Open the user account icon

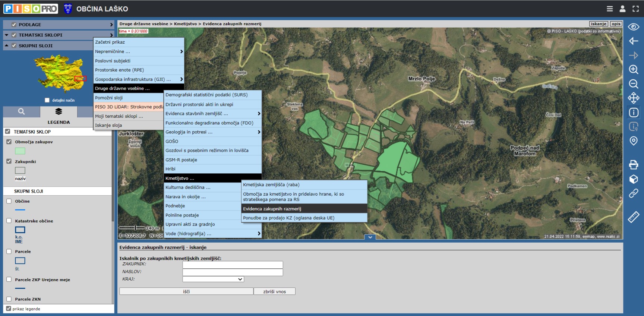point(622,9)
